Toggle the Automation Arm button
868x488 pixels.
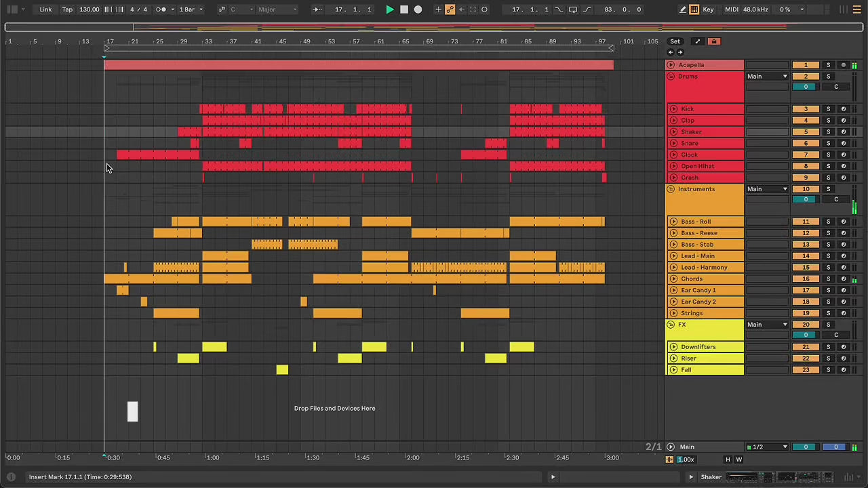(x=450, y=9)
